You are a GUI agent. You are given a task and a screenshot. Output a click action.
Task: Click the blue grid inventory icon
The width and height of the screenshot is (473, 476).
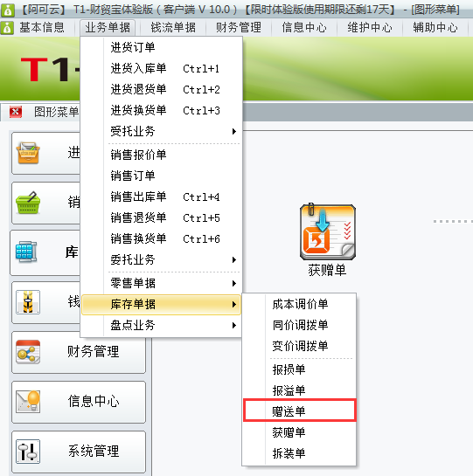[x=26, y=252]
